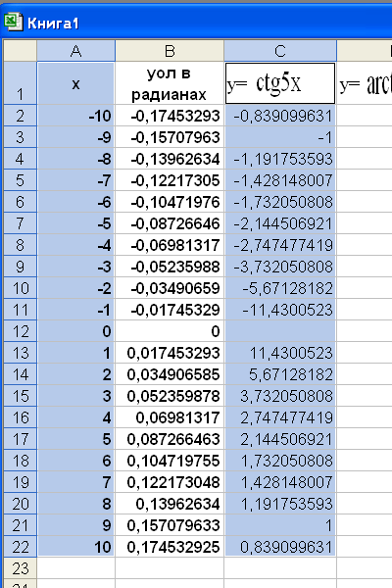Click cell with value -0,839099631

coord(280,116)
